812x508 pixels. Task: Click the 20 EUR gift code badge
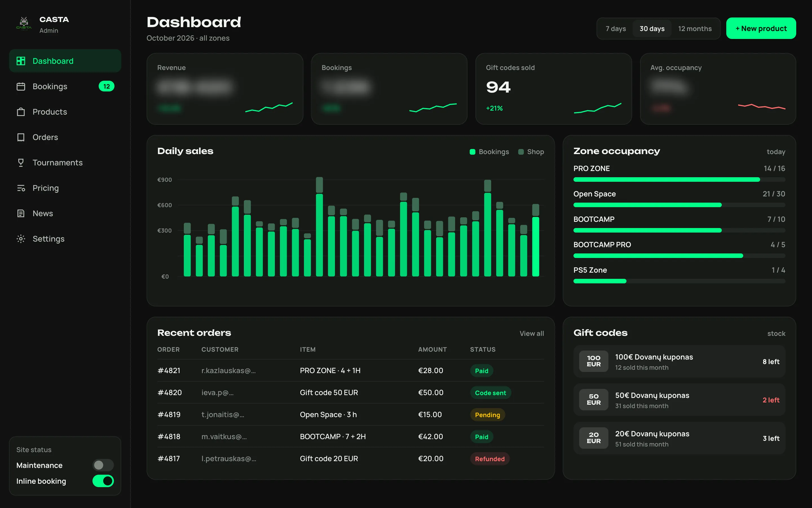(593, 438)
